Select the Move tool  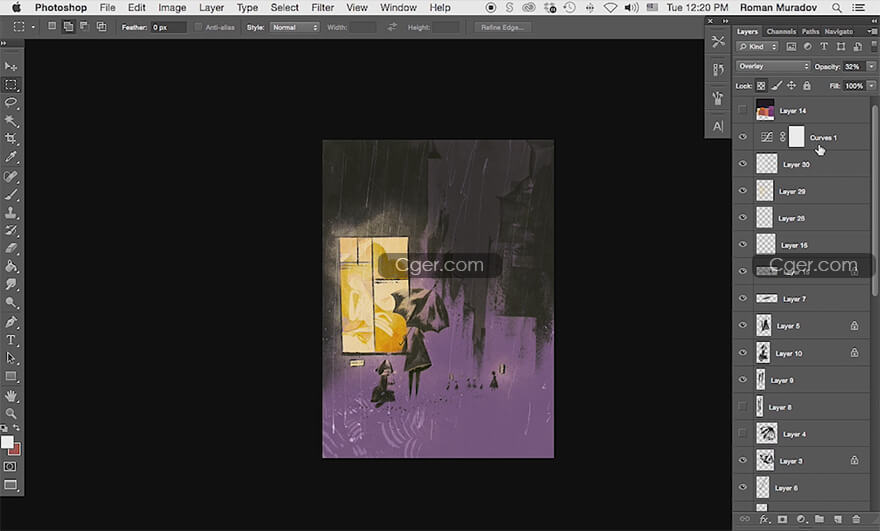click(x=11, y=66)
